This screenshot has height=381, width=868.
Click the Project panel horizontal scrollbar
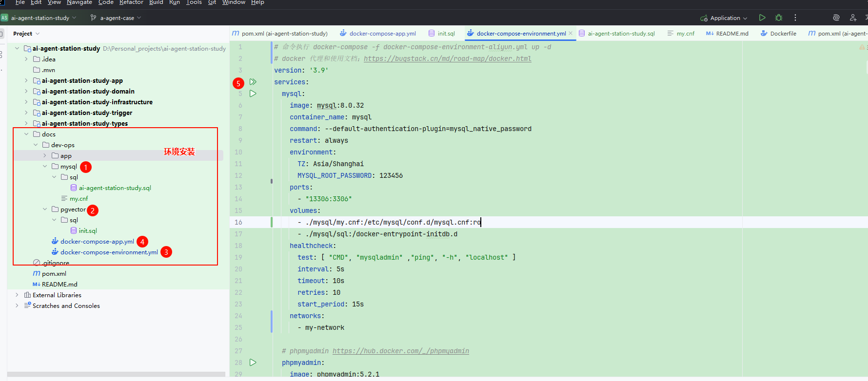point(117,374)
